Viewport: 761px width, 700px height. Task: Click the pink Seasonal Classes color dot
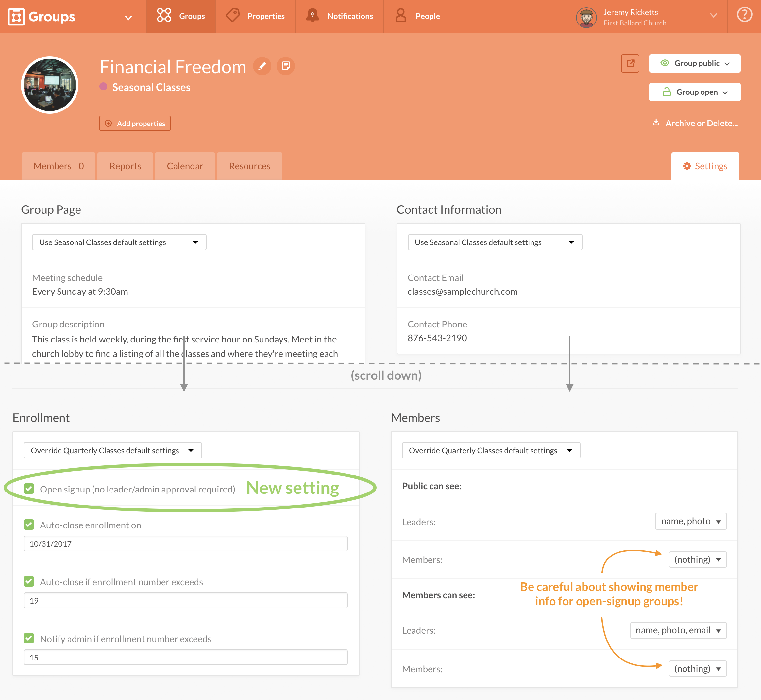tap(103, 86)
